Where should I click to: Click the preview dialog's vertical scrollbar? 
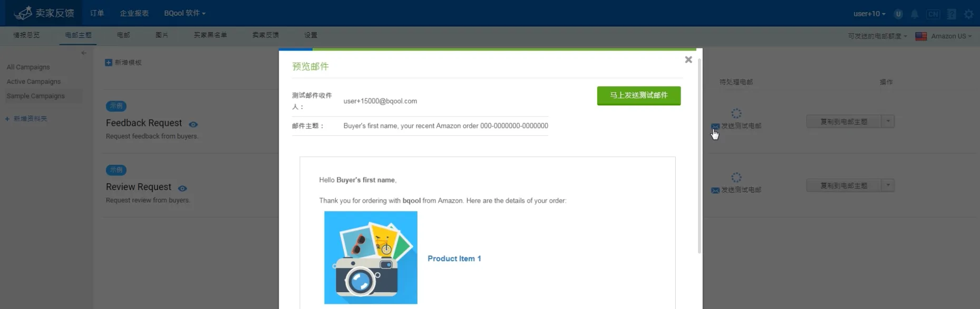(700, 156)
